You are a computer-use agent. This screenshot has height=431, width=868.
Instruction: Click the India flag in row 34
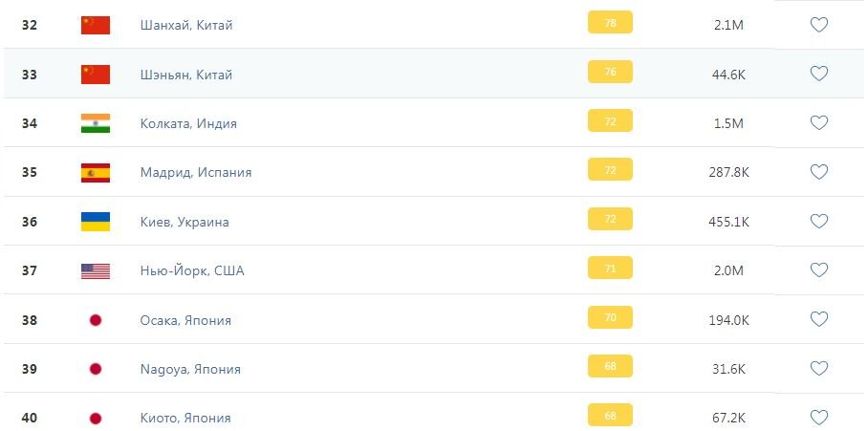pos(96,123)
